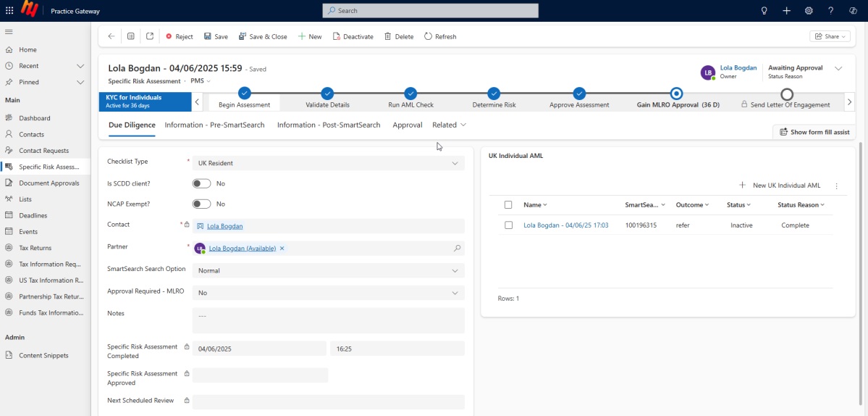The width and height of the screenshot is (868, 416).
Task: Switch to Information - Post-SmartSearch tab
Action: coord(329,125)
